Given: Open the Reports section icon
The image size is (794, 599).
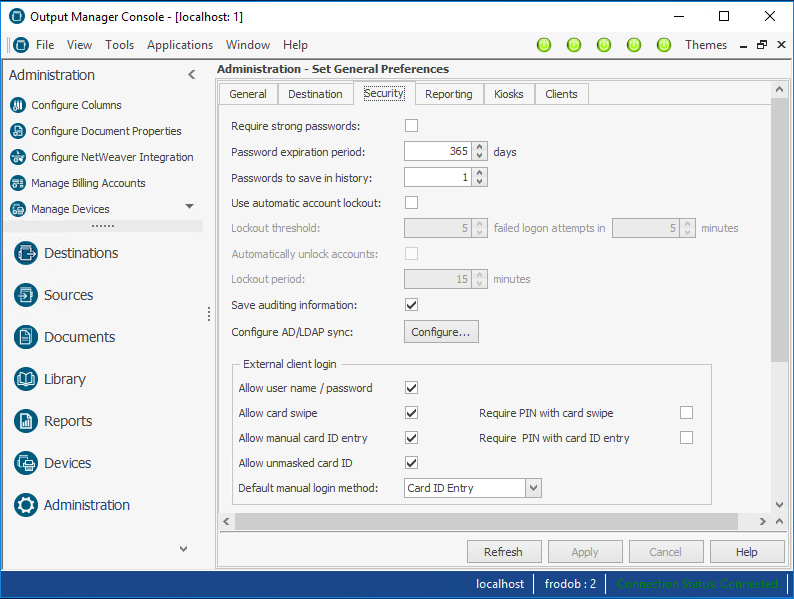Looking at the screenshot, I should [26, 421].
